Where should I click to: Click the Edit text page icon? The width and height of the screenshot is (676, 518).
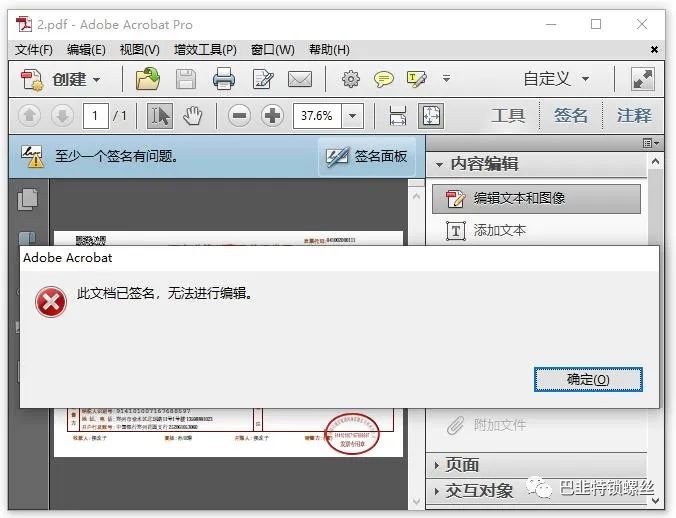263,79
